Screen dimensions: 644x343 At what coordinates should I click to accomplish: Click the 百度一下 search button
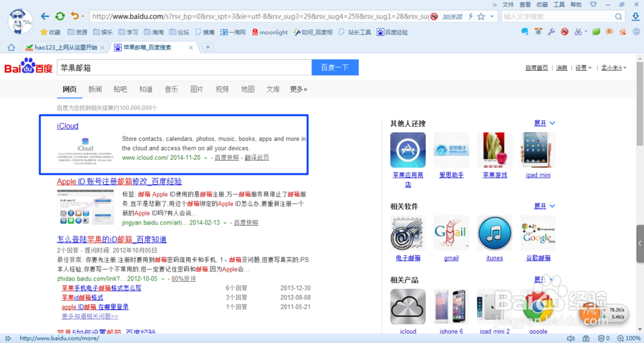pyautogui.click(x=335, y=68)
